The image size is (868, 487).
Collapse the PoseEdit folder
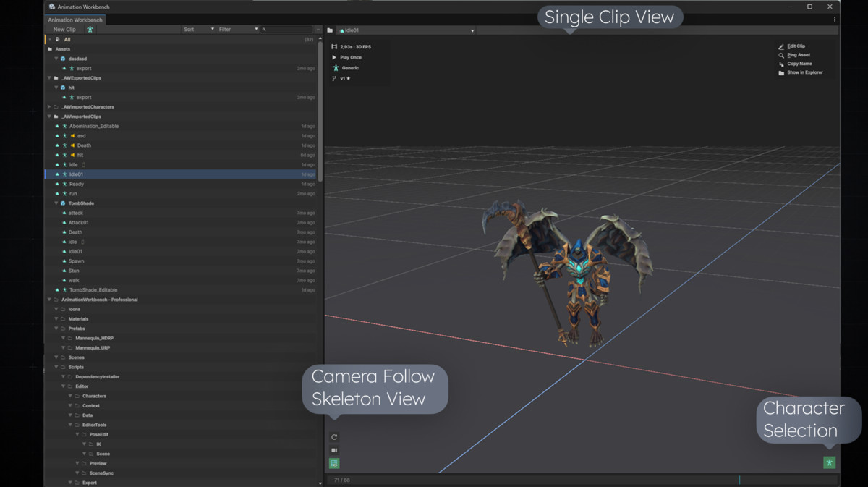click(x=77, y=434)
